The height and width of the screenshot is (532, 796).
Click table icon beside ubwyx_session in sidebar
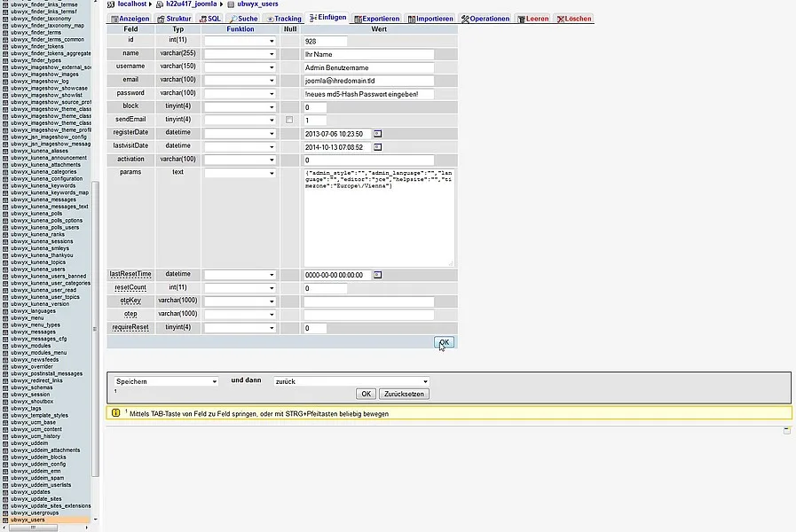(6, 394)
